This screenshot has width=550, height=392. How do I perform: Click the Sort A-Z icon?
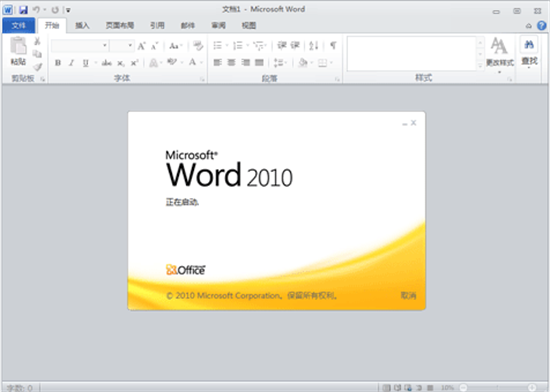(314, 45)
